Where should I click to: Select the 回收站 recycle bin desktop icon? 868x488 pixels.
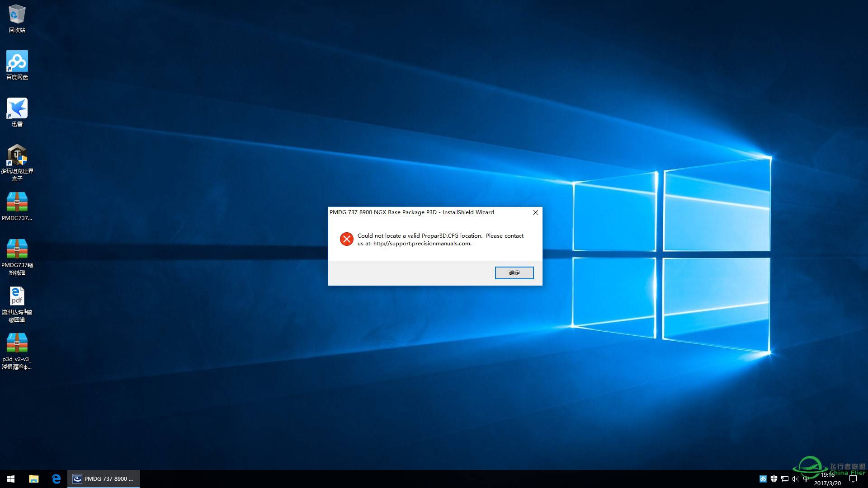[x=17, y=19]
